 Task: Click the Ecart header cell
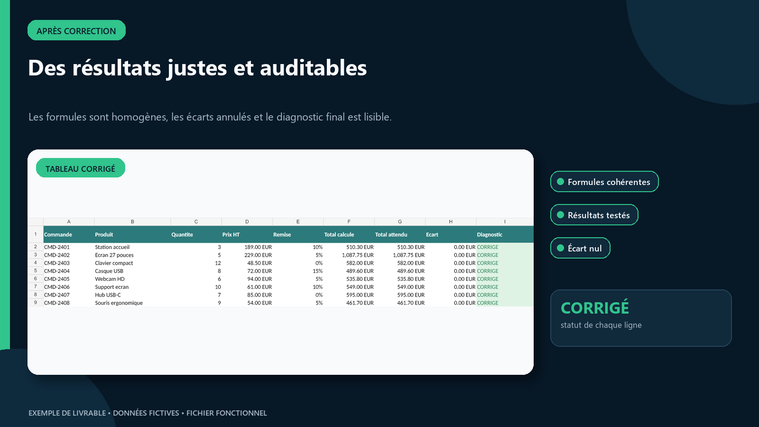pos(451,234)
